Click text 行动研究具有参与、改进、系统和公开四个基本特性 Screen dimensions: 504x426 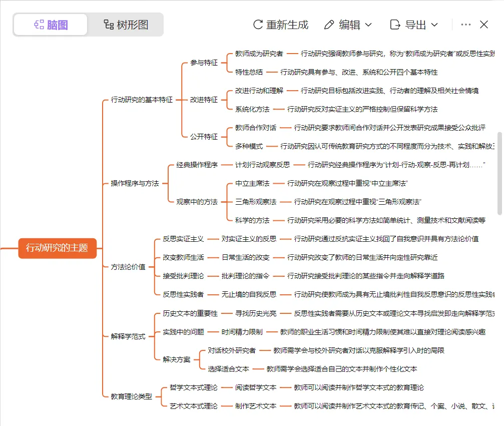tap(359, 73)
